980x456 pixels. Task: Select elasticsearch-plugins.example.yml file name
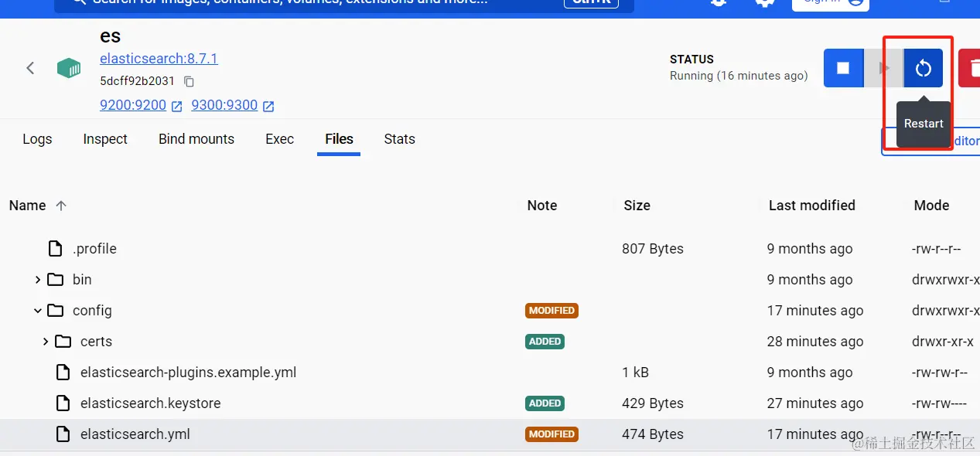[x=188, y=373]
